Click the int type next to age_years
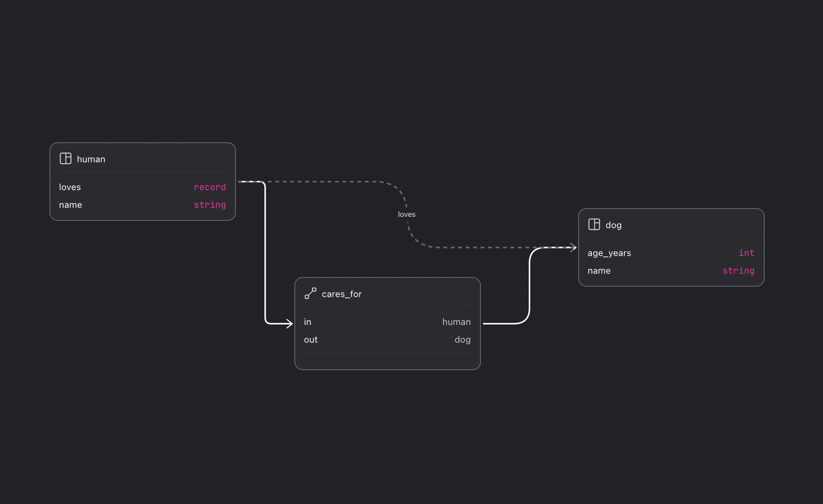 click(746, 253)
